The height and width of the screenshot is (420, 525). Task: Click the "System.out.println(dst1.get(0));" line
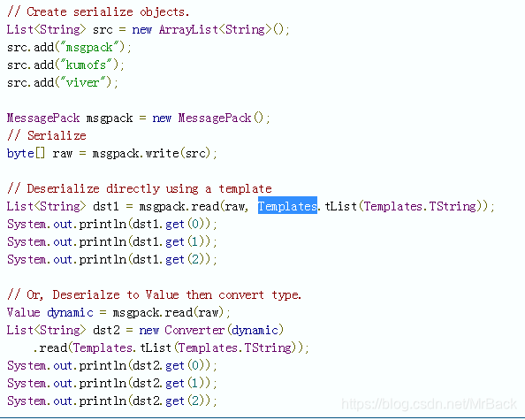(112, 224)
